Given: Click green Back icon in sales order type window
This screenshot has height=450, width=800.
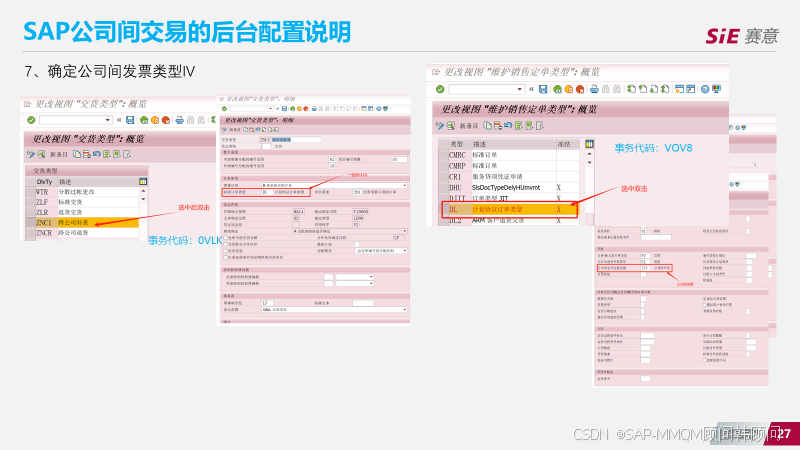Looking at the screenshot, I should pos(558,89).
